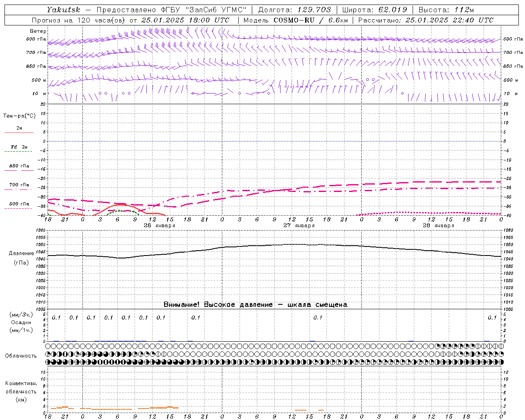Click the "Тем-ра(°C)" temperature panel label
The width and height of the screenshot is (525, 420).
coord(19,116)
